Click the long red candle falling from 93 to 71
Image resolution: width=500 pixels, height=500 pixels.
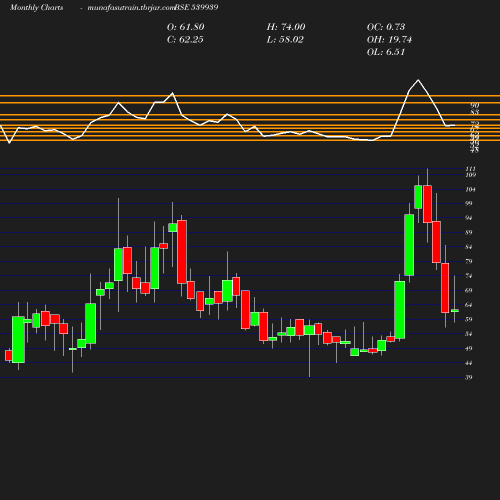pyautogui.click(x=182, y=252)
